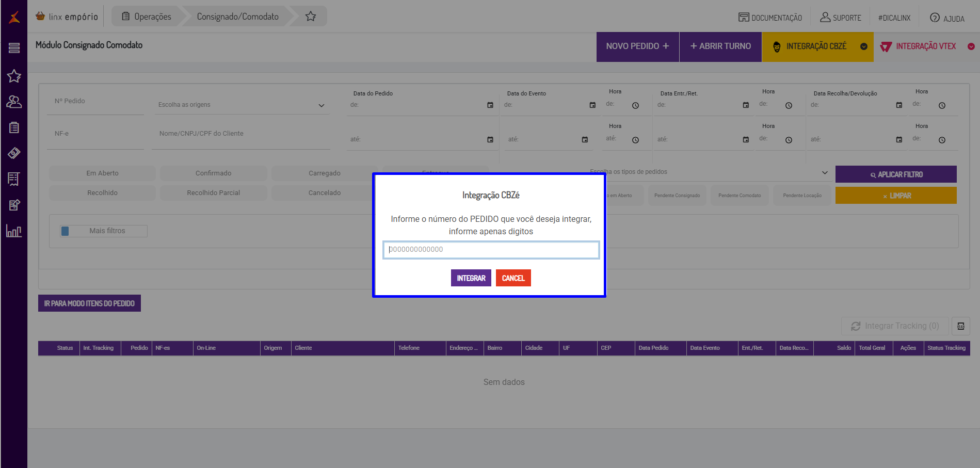This screenshot has width=980, height=468.
Task: Open the Data Entr./Ret. 'de' calendar picker
Action: pos(746,105)
